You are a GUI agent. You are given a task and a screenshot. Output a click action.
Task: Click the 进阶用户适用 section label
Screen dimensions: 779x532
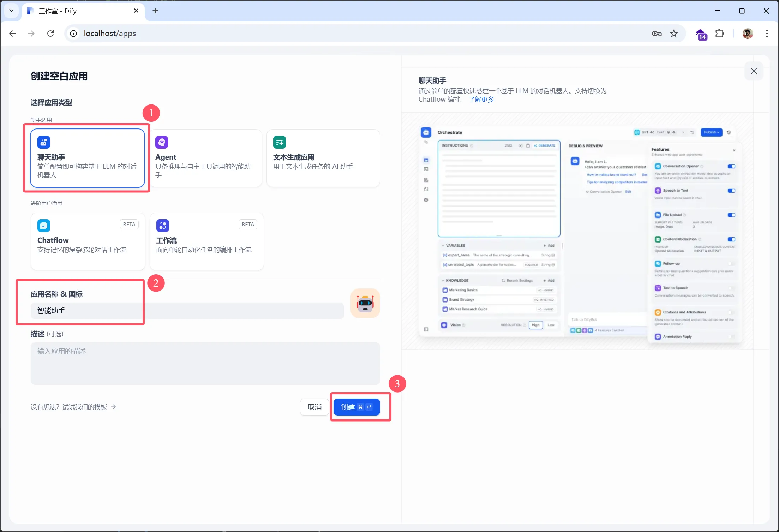(x=46, y=203)
